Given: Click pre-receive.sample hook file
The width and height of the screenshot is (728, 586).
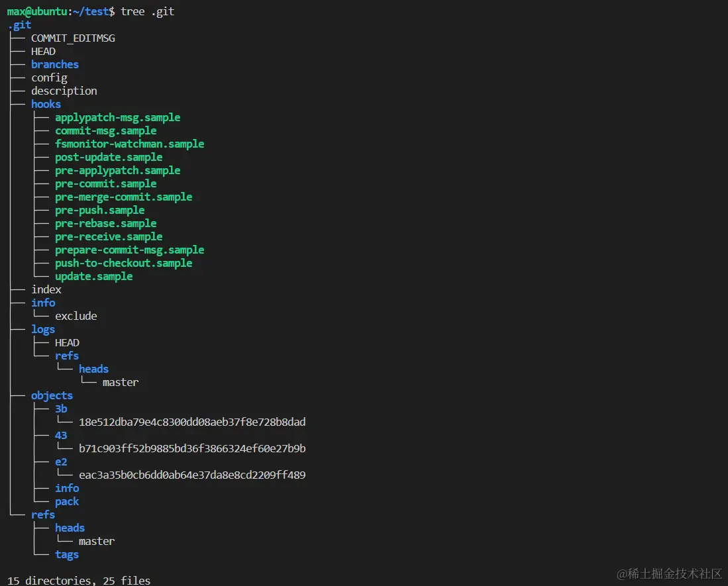Looking at the screenshot, I should (109, 236).
